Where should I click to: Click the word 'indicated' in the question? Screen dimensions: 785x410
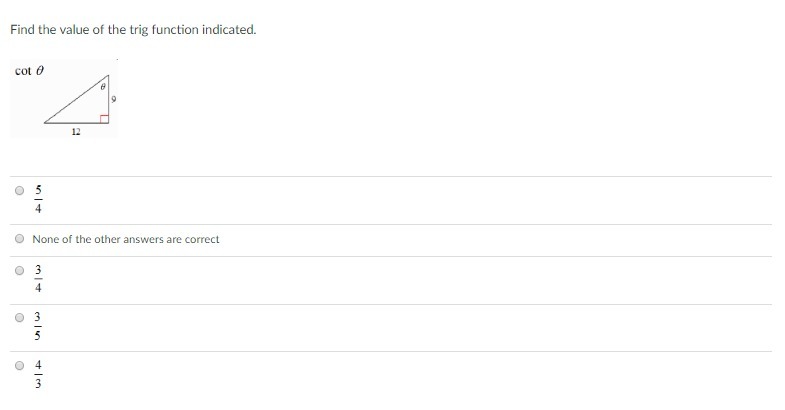pyautogui.click(x=231, y=29)
